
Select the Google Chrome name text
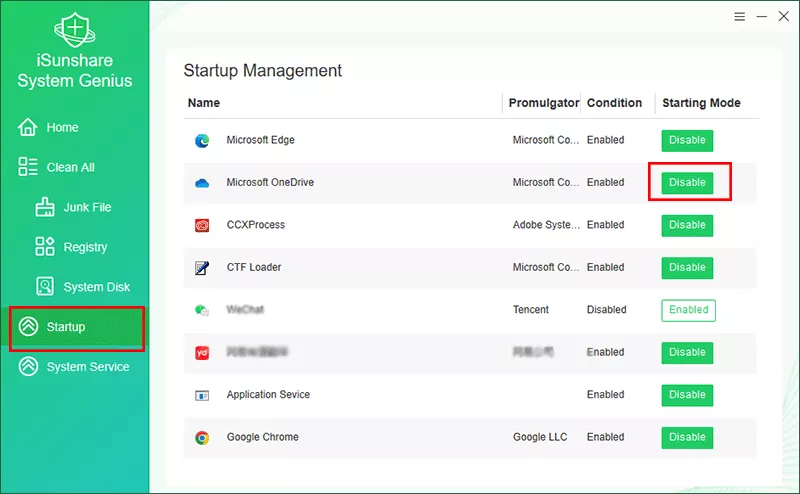262,437
